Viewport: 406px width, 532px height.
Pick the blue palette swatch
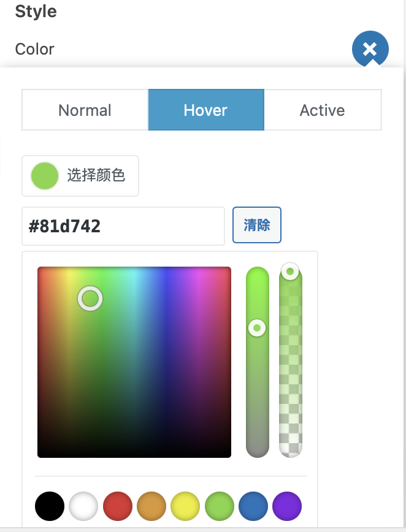point(253,506)
